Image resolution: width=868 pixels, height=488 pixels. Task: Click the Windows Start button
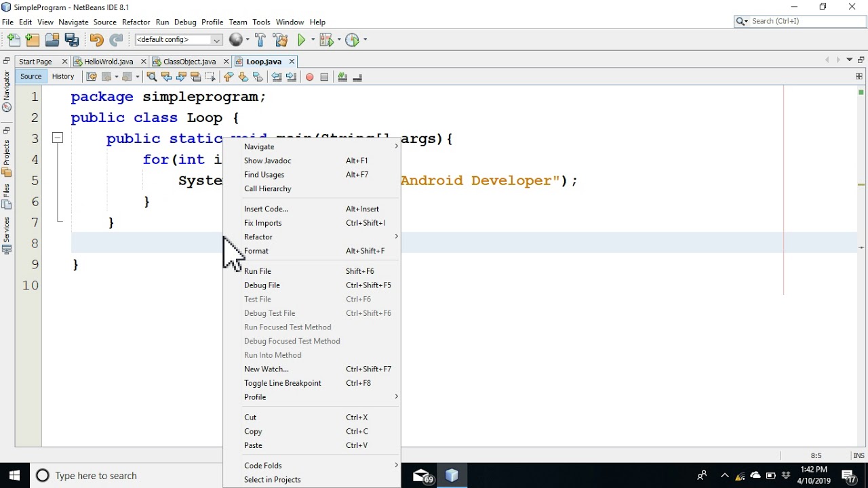click(14, 476)
